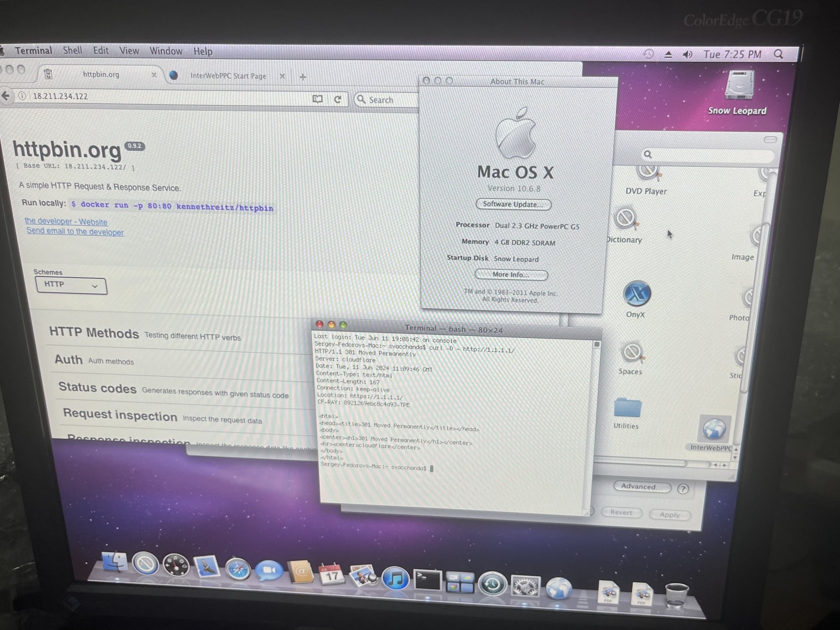Open System Preferences in the Dock

coord(525,585)
